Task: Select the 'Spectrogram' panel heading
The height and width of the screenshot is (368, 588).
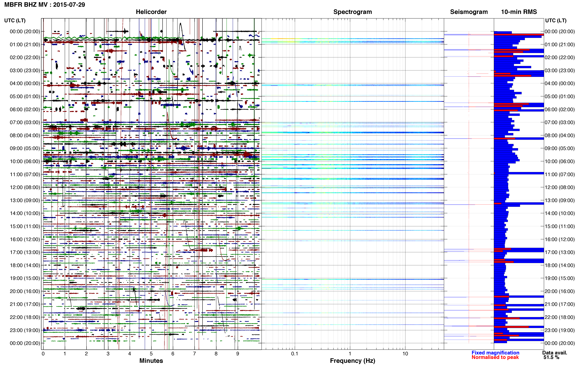Action: click(352, 12)
